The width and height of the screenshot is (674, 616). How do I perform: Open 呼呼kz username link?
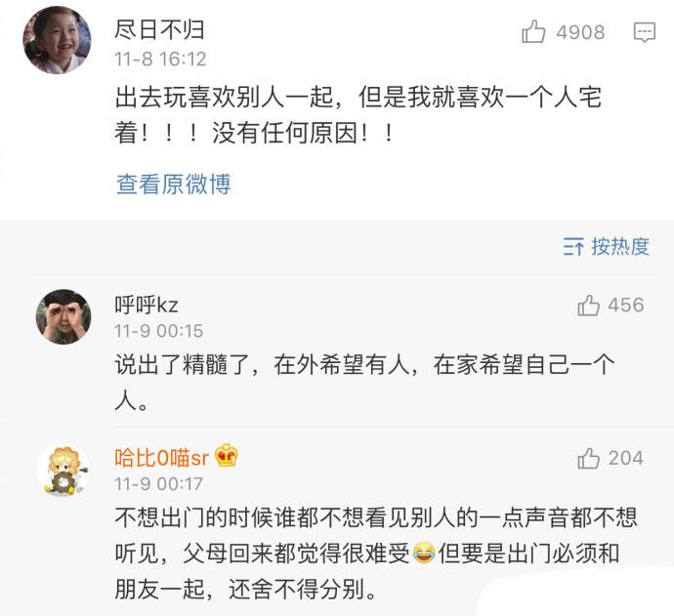tap(147, 305)
